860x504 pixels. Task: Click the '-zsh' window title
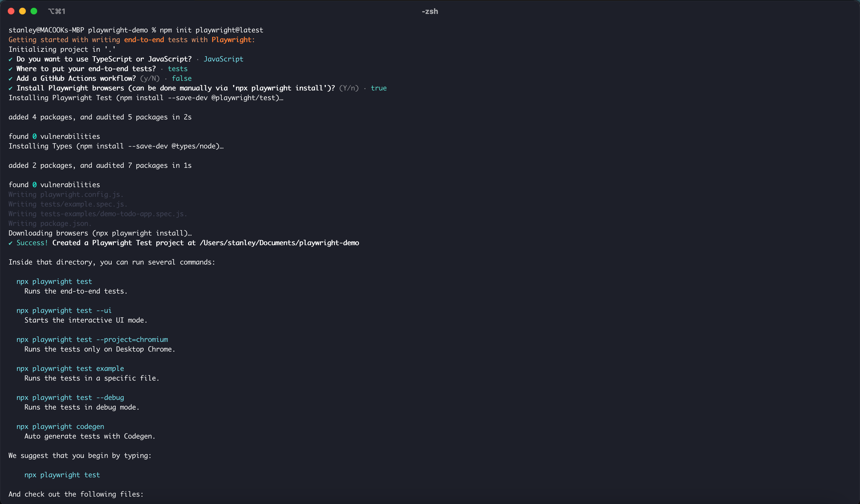pos(430,11)
